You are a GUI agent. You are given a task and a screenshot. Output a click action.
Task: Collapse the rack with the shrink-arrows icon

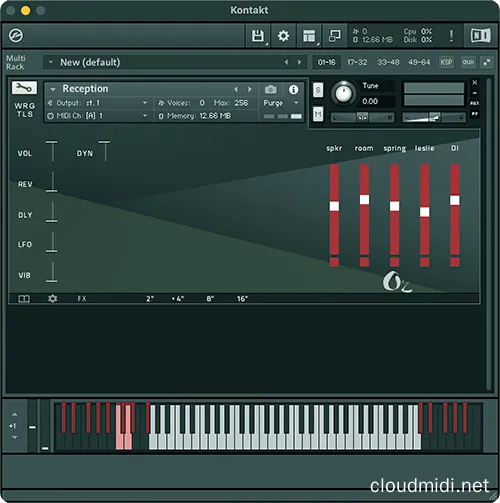(x=487, y=62)
